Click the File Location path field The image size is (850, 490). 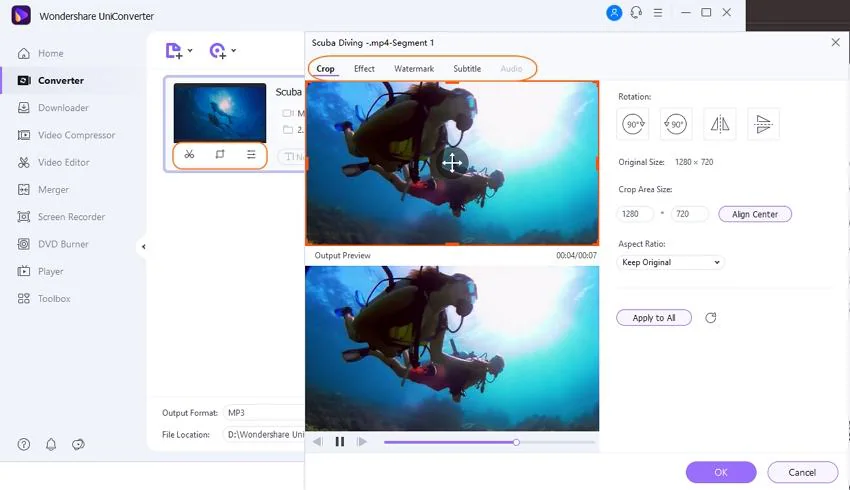tap(263, 435)
